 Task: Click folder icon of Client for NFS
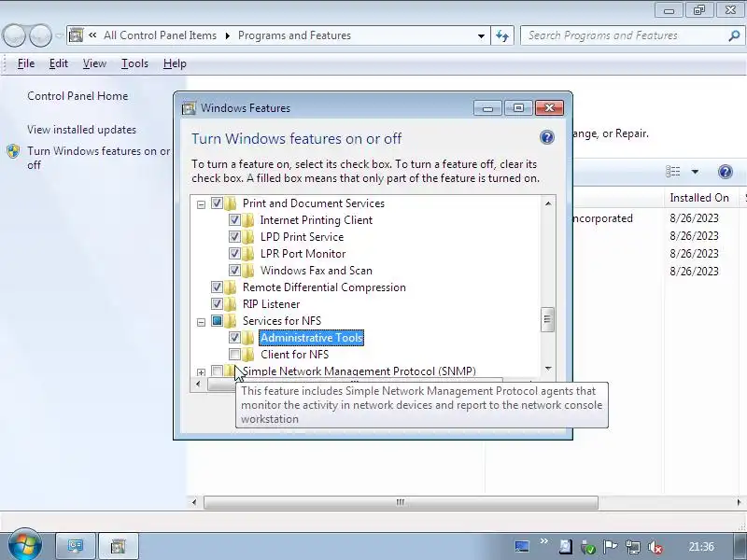click(x=247, y=355)
